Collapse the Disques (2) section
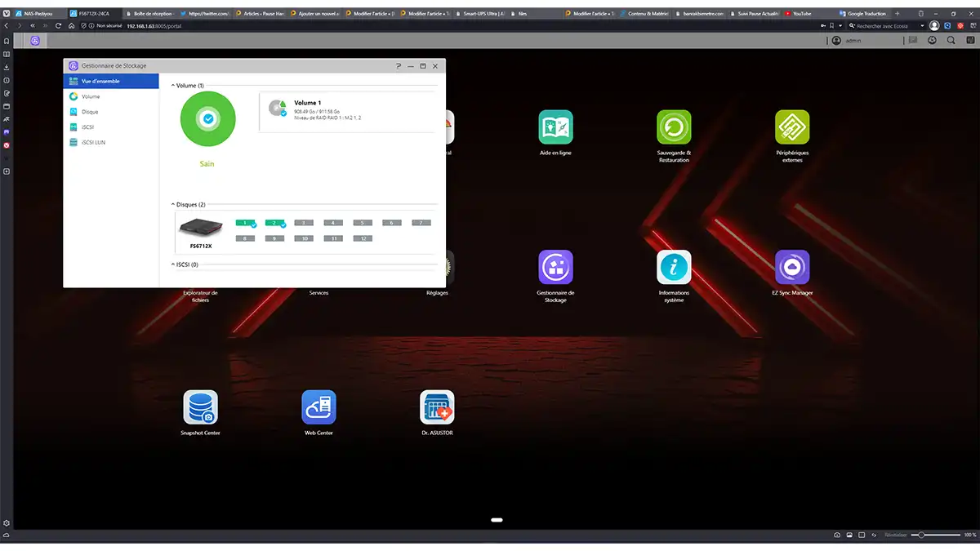 click(x=171, y=204)
